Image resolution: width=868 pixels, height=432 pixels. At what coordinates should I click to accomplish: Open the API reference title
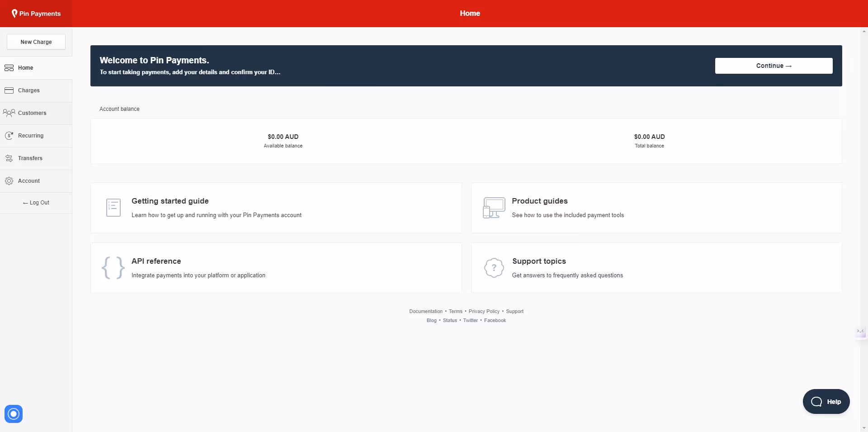tap(156, 261)
